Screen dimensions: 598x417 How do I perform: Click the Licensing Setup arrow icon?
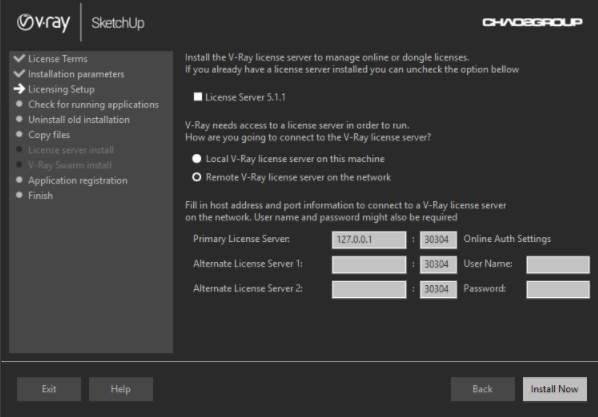point(19,89)
